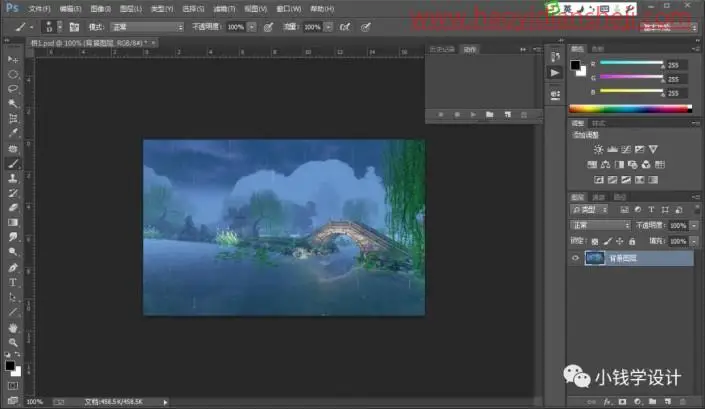Play the selected action
Viewport: 705px width, 409px height.
click(473, 115)
